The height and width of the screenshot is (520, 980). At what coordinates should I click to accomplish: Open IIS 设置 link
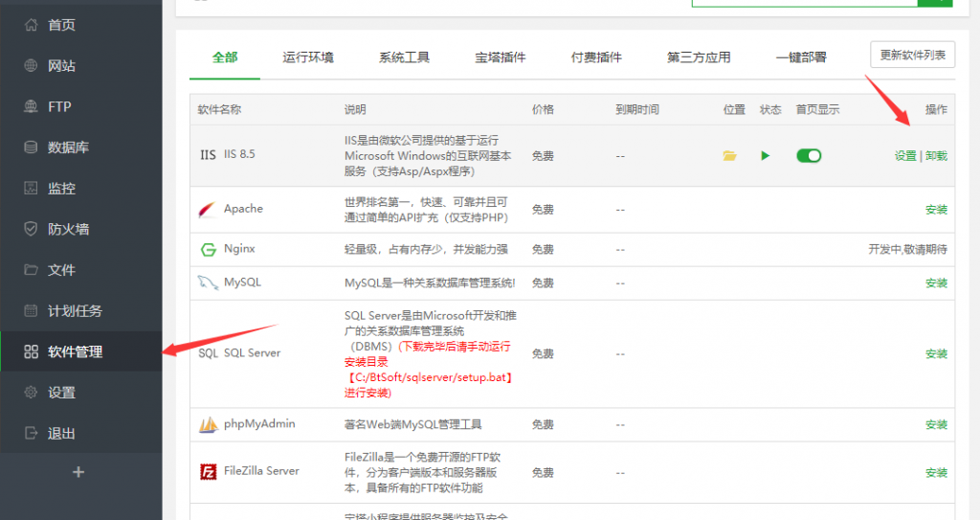point(905,156)
